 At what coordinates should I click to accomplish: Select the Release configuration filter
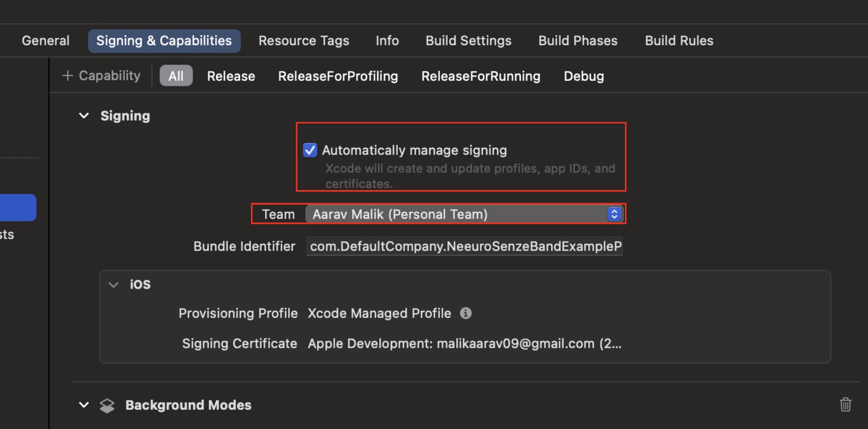click(x=230, y=76)
